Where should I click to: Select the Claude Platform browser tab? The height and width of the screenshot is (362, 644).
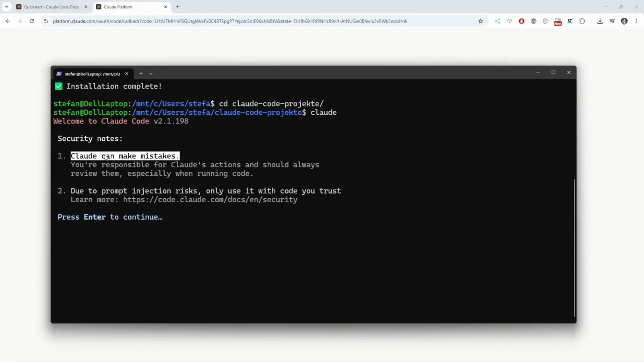[131, 7]
